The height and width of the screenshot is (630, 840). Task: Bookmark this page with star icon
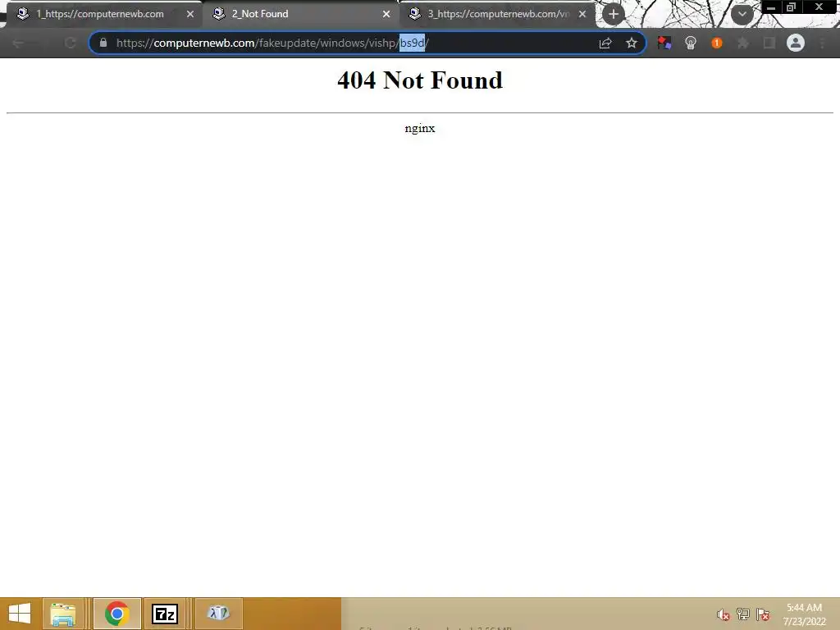[x=632, y=43]
